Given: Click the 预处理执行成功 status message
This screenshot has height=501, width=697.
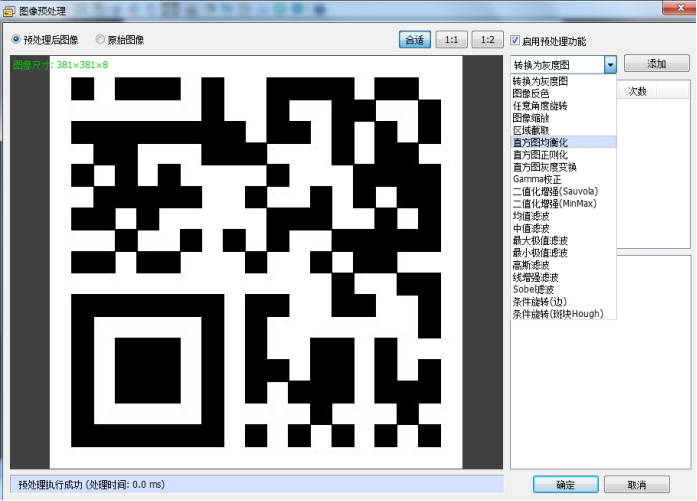Looking at the screenshot, I should [x=92, y=484].
